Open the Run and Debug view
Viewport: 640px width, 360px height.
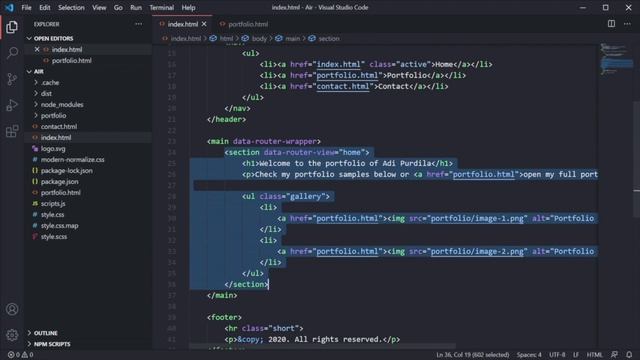click(12, 105)
